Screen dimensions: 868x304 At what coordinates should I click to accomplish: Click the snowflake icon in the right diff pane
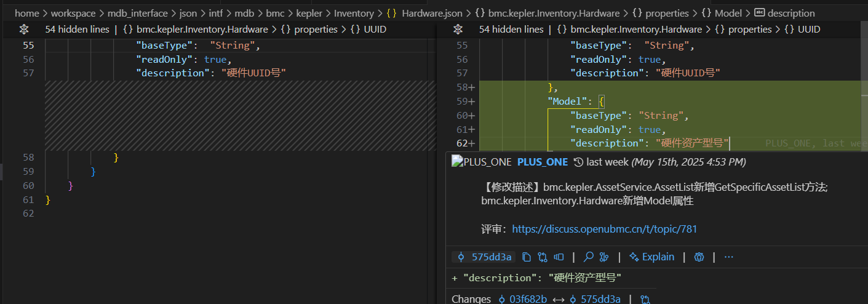(x=457, y=30)
